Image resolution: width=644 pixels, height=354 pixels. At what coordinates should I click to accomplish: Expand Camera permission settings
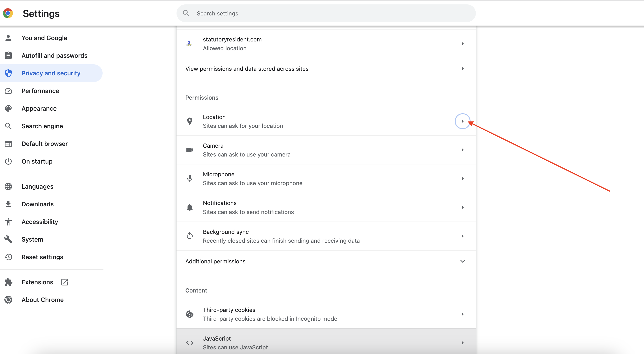[462, 150]
